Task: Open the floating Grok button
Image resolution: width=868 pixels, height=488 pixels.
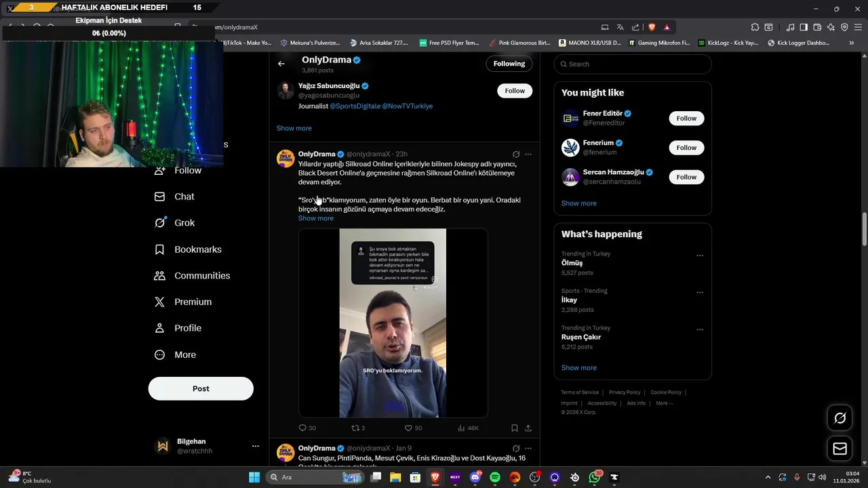Action: coord(840,418)
